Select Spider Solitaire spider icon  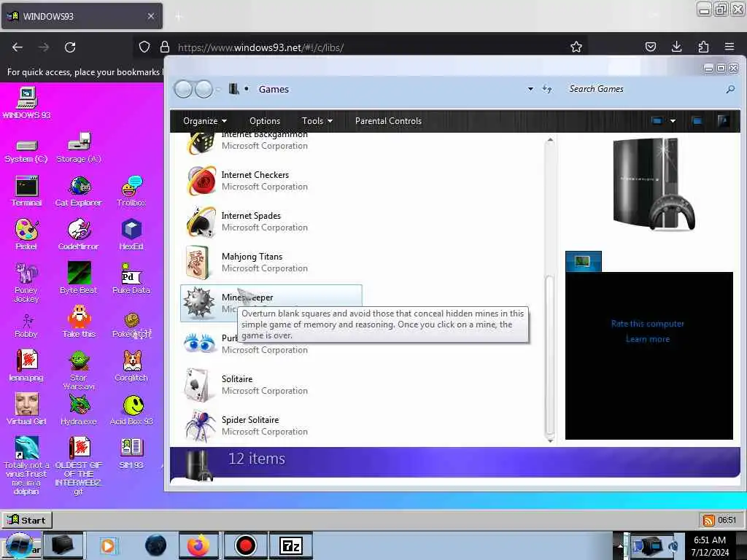pos(200,425)
